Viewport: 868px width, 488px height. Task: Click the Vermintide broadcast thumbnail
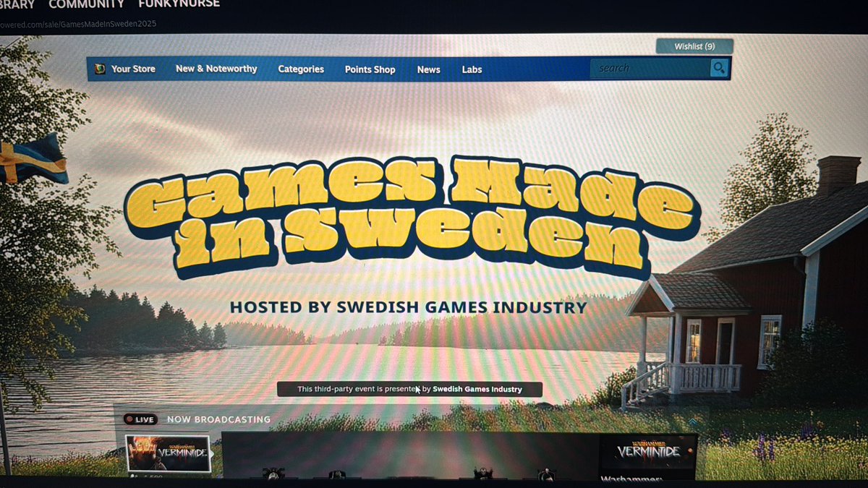[167, 453]
